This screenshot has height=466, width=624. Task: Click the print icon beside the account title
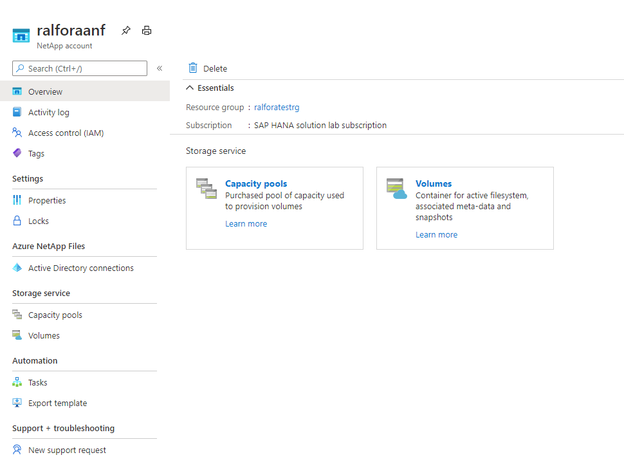[x=146, y=30]
